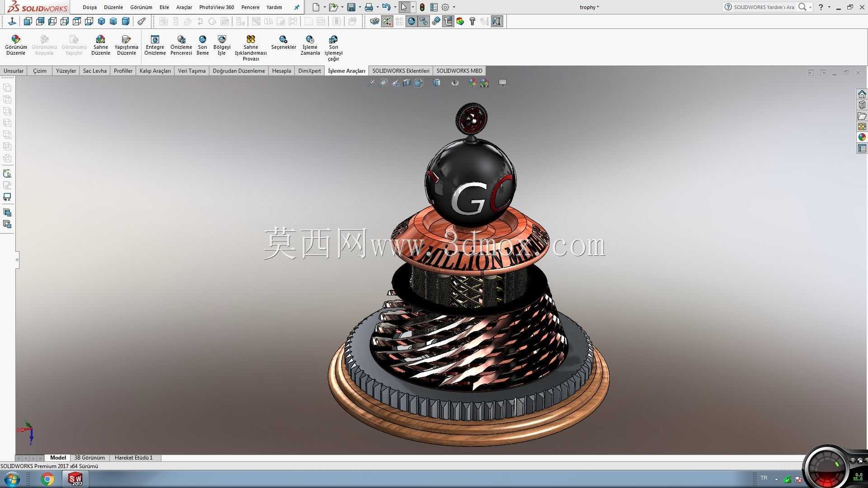
Task: Open the settings gear Options icon
Action: pos(445,7)
